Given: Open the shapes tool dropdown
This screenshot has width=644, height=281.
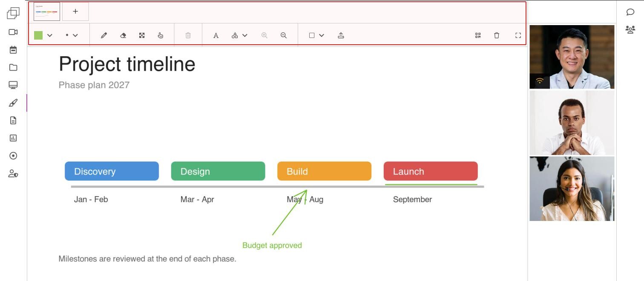Looking at the screenshot, I should coord(239,35).
